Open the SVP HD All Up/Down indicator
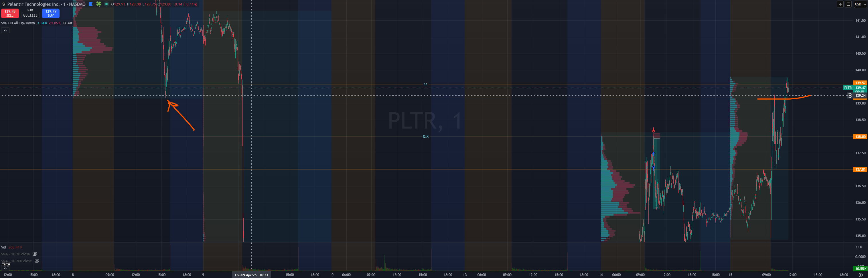 [x=18, y=23]
